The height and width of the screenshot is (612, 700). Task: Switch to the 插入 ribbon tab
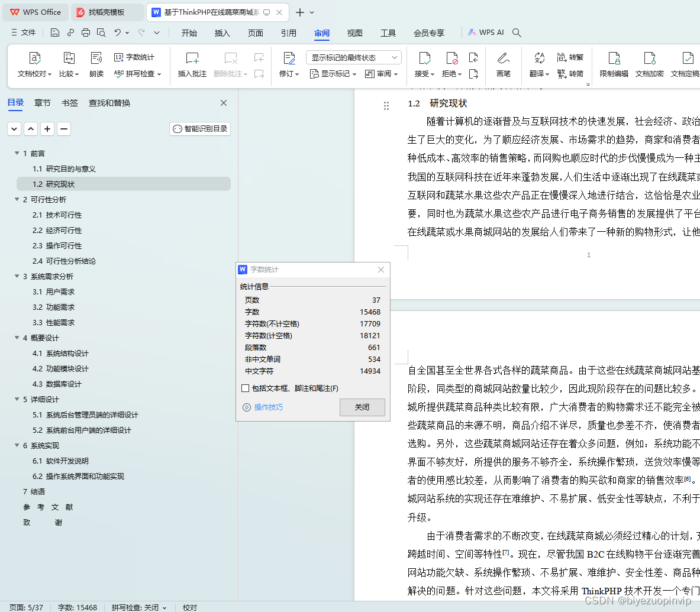[222, 33]
